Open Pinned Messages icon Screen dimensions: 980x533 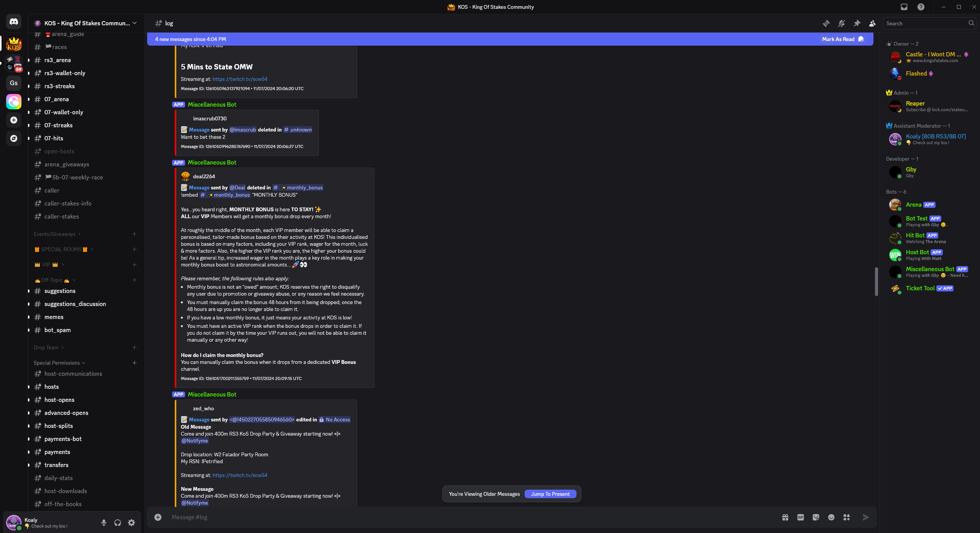click(857, 23)
